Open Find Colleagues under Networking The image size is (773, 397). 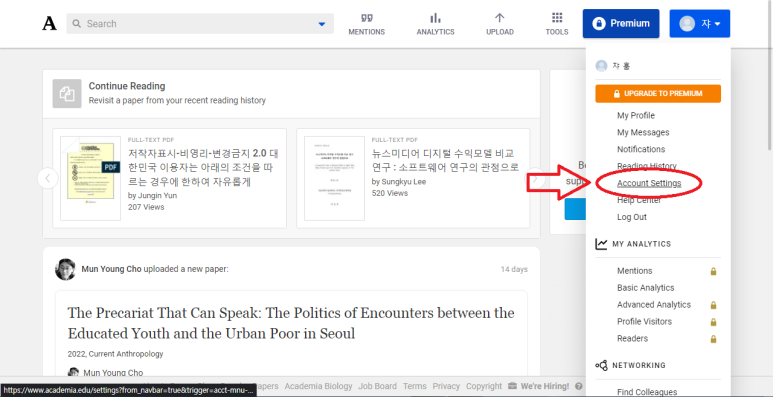pyautogui.click(x=647, y=392)
